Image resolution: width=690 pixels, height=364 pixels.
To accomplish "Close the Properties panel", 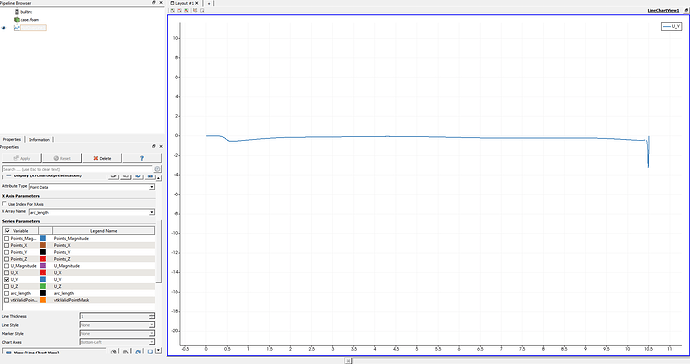I will click(x=161, y=146).
